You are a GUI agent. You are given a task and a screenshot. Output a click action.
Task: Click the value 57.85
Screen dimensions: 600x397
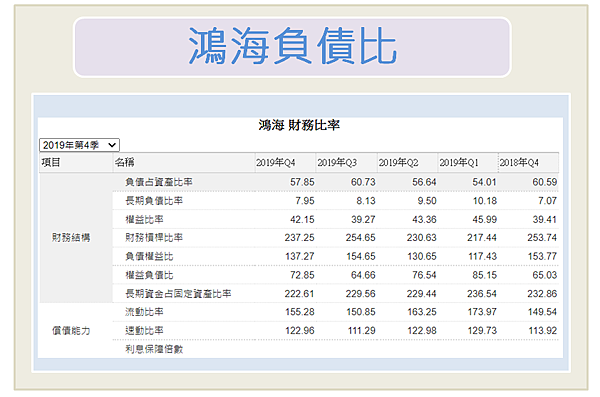(x=302, y=182)
